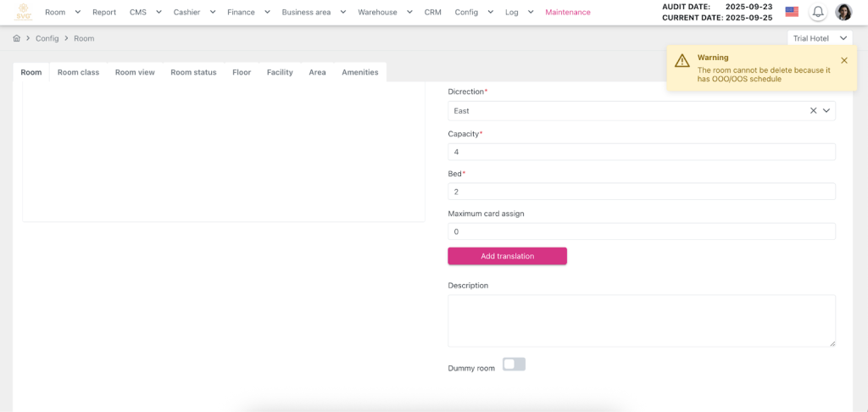Click the Capacity input field
The width and height of the screenshot is (868, 412).
pyautogui.click(x=641, y=152)
